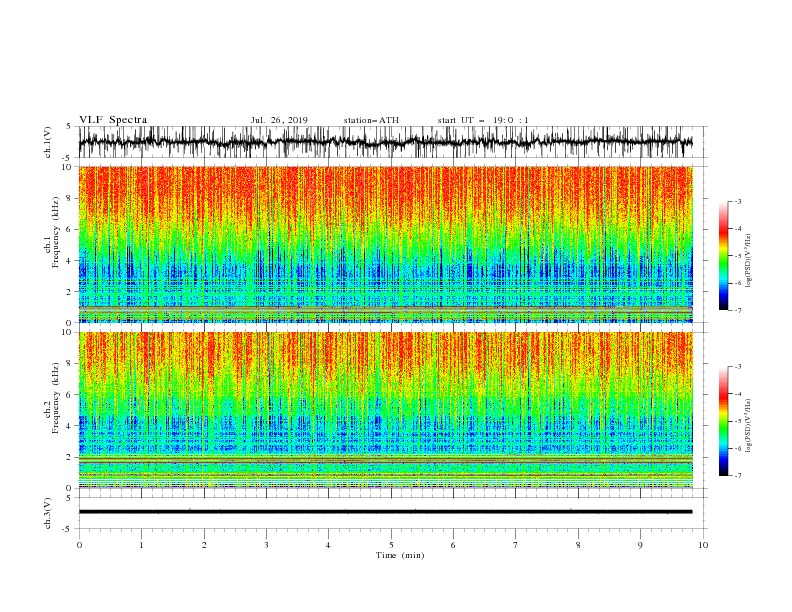Click the 'Time (min)' axis label

point(400,555)
